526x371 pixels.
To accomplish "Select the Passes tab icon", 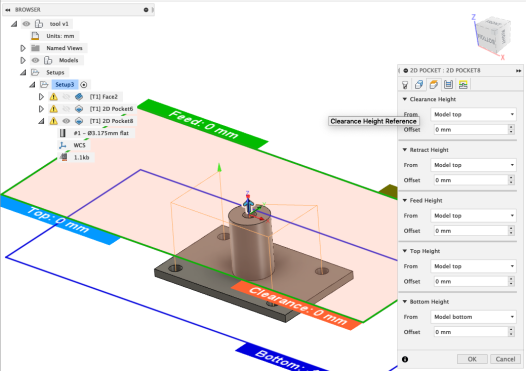I will pos(448,85).
